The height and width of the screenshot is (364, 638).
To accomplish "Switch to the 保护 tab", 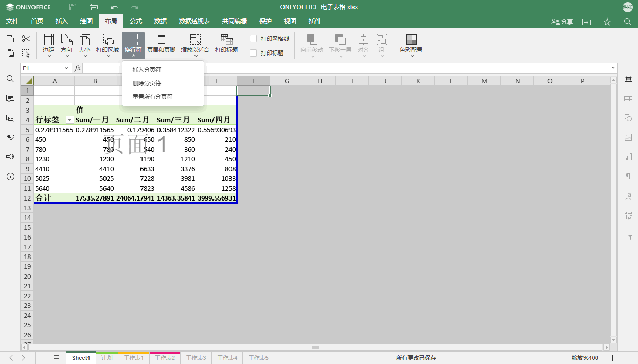I will pos(265,21).
